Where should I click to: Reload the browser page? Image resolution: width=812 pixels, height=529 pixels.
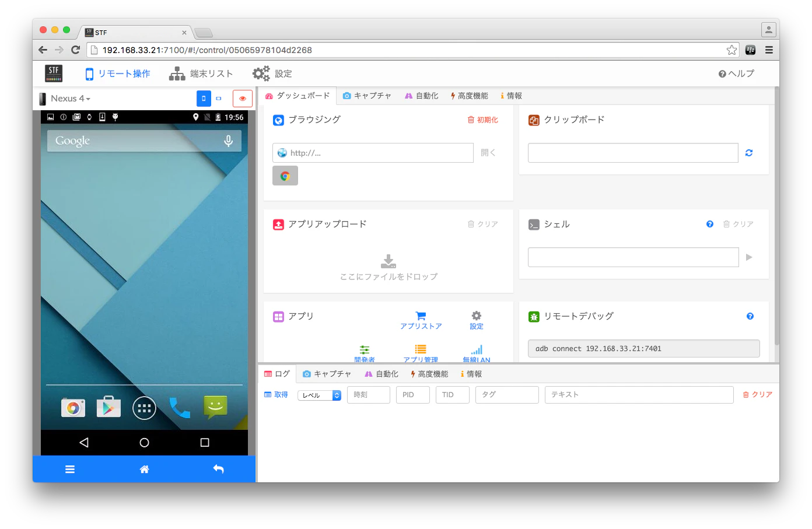point(75,50)
